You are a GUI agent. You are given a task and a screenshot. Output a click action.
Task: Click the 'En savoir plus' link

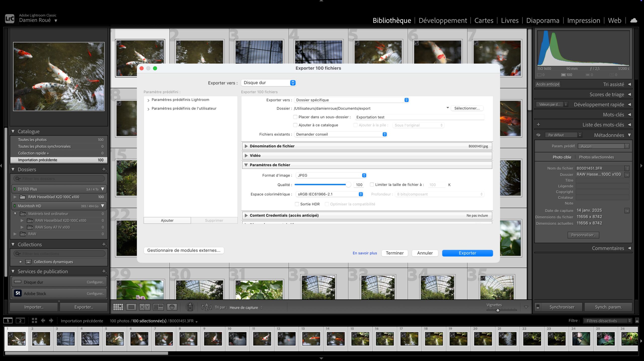click(x=365, y=253)
